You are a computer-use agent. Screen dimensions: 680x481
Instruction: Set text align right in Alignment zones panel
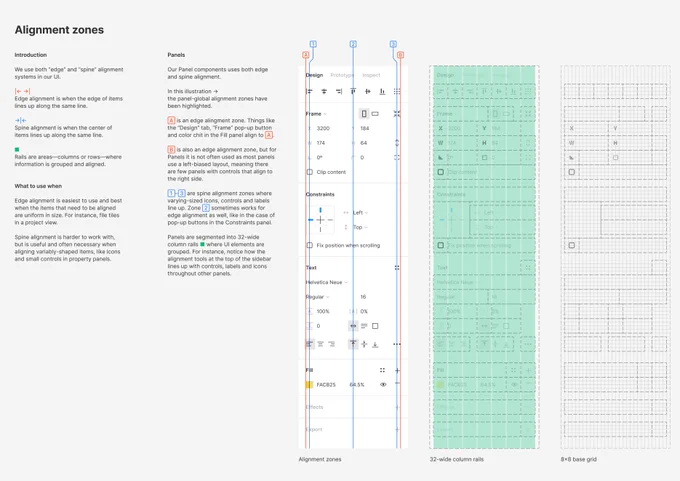pos(331,344)
